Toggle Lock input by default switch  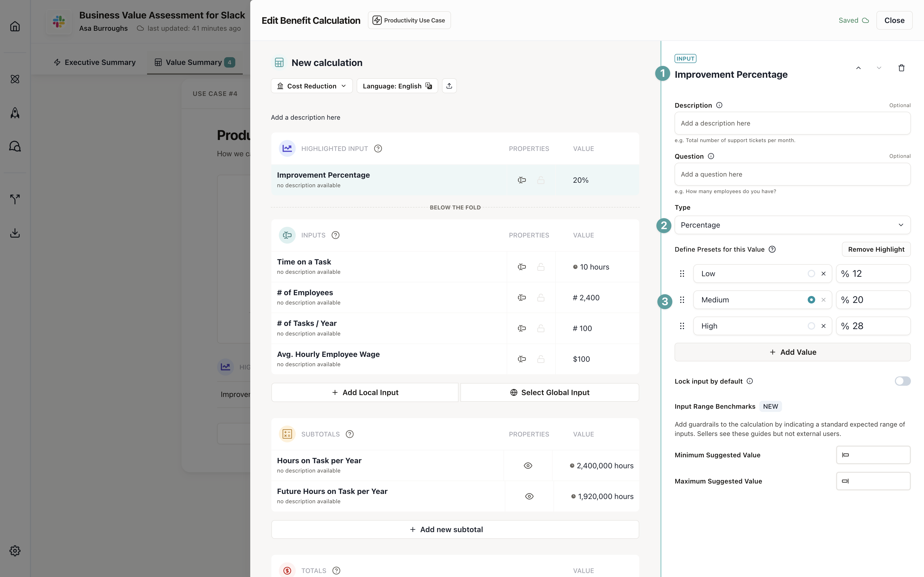(x=902, y=381)
